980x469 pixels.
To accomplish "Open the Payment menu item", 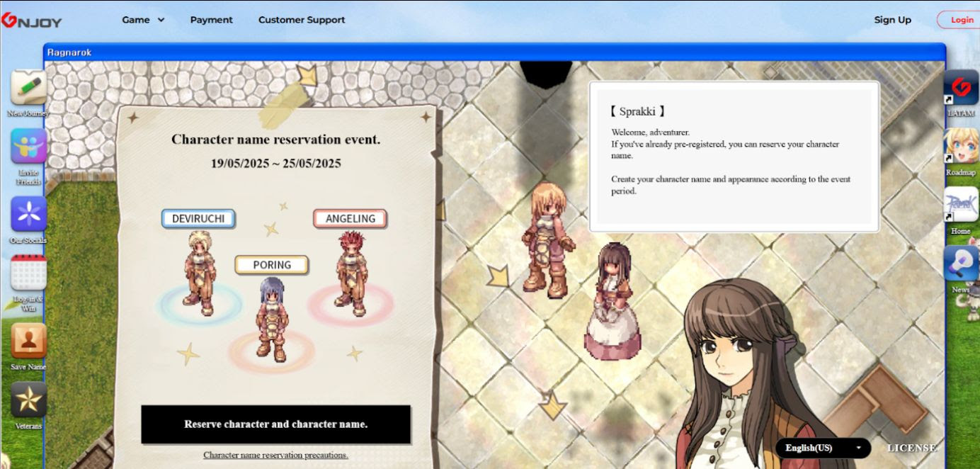I will (211, 20).
